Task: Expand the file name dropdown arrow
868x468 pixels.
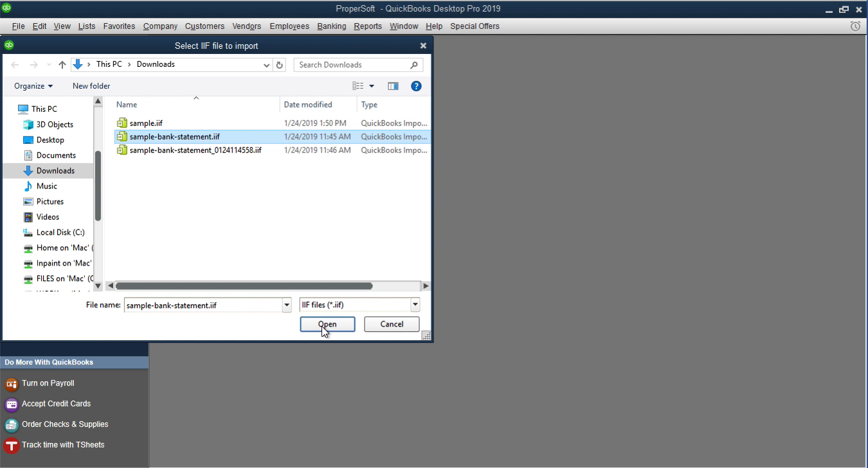Action: click(x=287, y=304)
